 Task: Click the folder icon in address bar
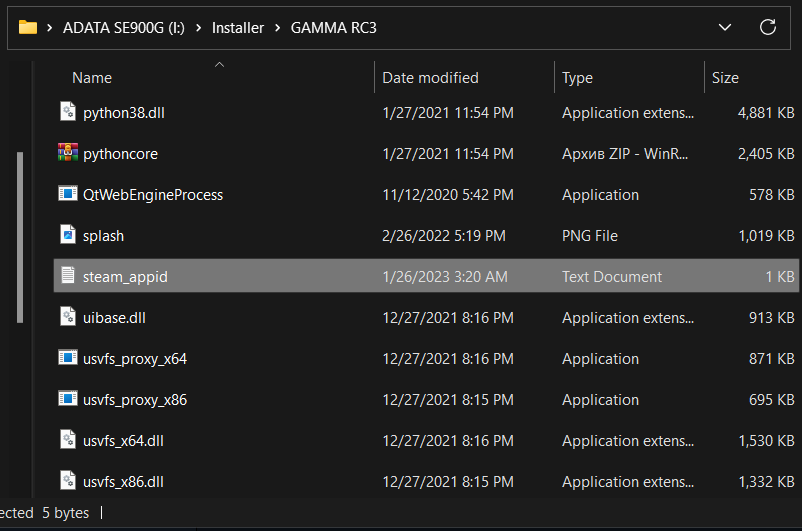click(28, 28)
